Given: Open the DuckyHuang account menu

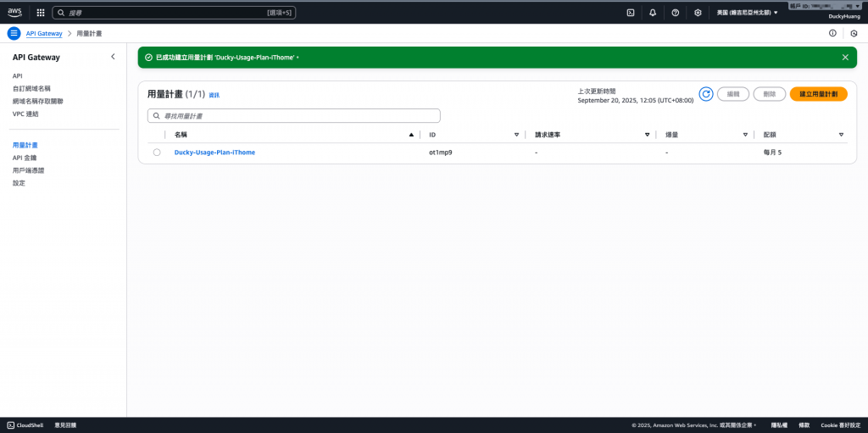Looking at the screenshot, I should pyautogui.click(x=844, y=17).
